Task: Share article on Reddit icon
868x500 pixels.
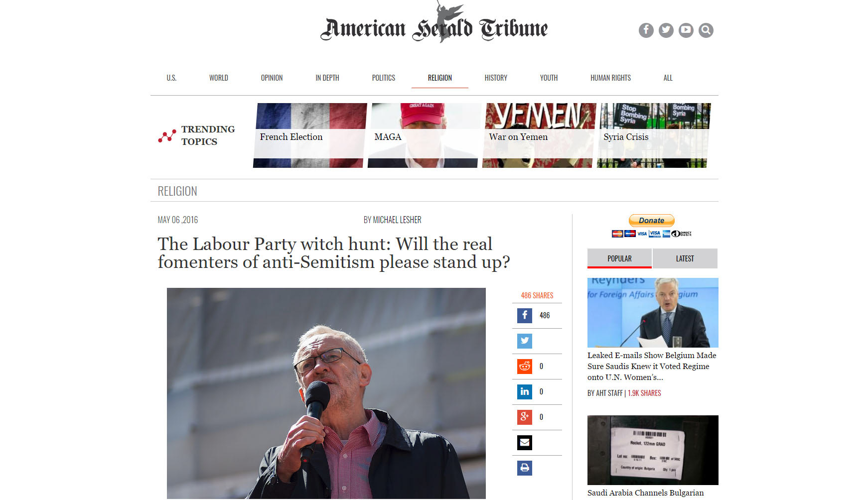Action: pyautogui.click(x=525, y=367)
